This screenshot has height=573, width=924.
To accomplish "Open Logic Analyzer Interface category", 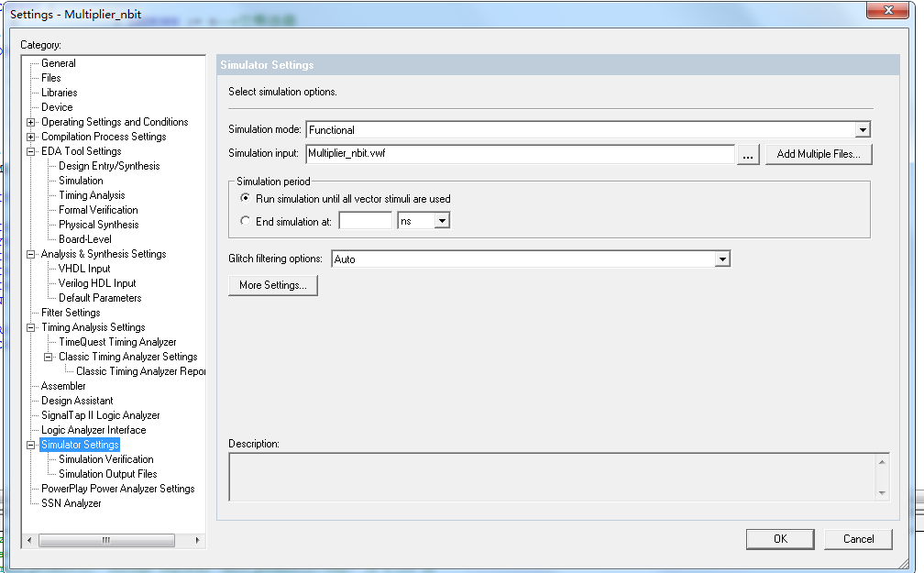I will [93, 430].
